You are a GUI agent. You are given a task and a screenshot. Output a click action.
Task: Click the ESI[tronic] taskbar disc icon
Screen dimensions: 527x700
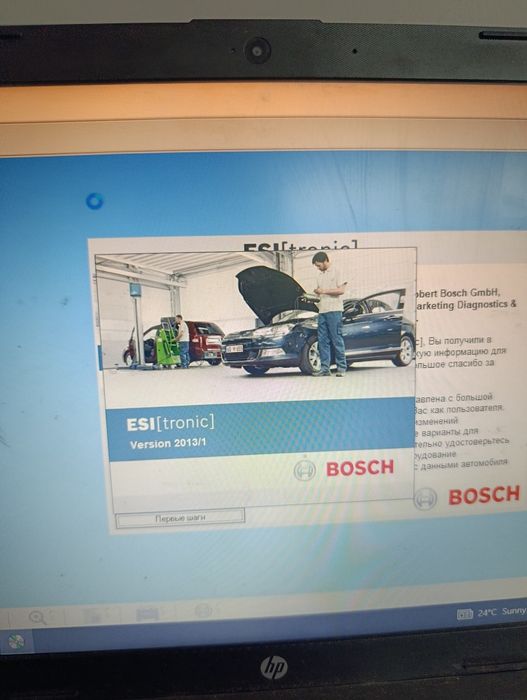coord(16,642)
